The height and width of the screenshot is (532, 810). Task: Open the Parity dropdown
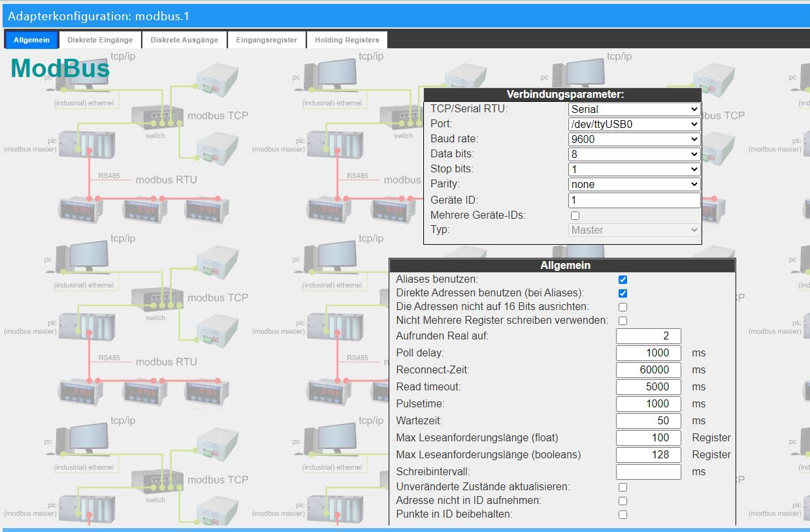pyautogui.click(x=634, y=184)
